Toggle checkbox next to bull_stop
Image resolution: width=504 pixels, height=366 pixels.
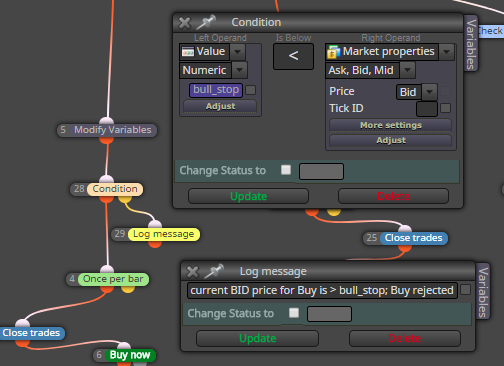pyautogui.click(x=250, y=90)
